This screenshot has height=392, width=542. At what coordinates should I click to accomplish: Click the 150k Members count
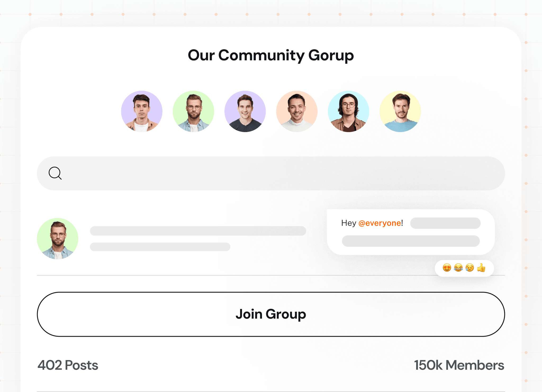tap(459, 365)
